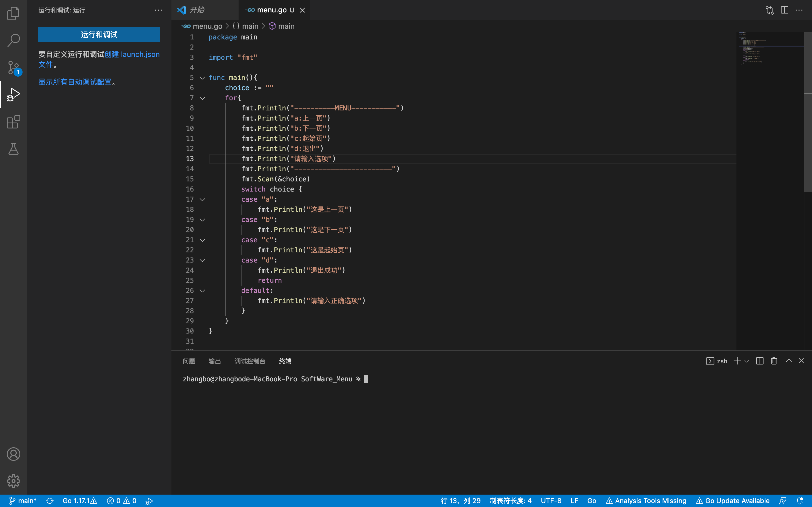This screenshot has height=507, width=812.
Task: Open the Search view icon
Action: (14, 40)
